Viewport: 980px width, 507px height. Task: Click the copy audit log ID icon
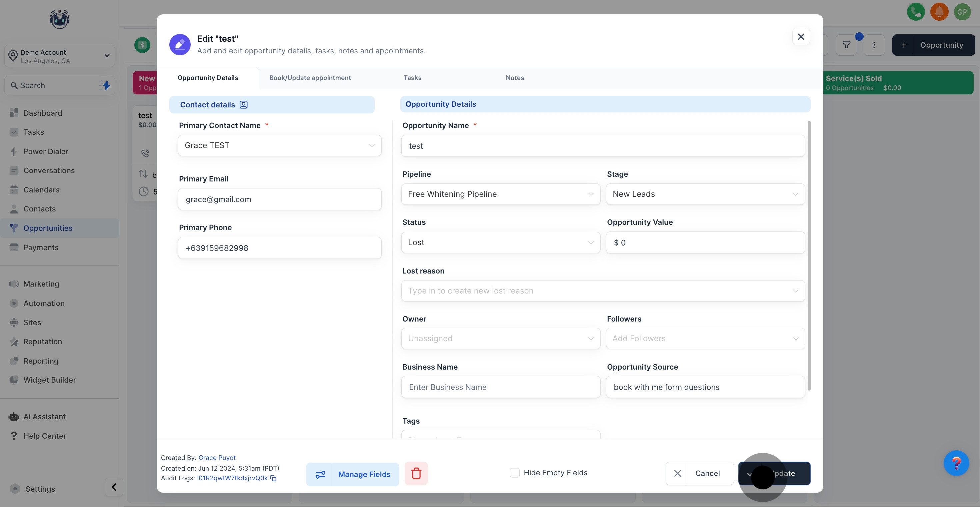pyautogui.click(x=273, y=478)
